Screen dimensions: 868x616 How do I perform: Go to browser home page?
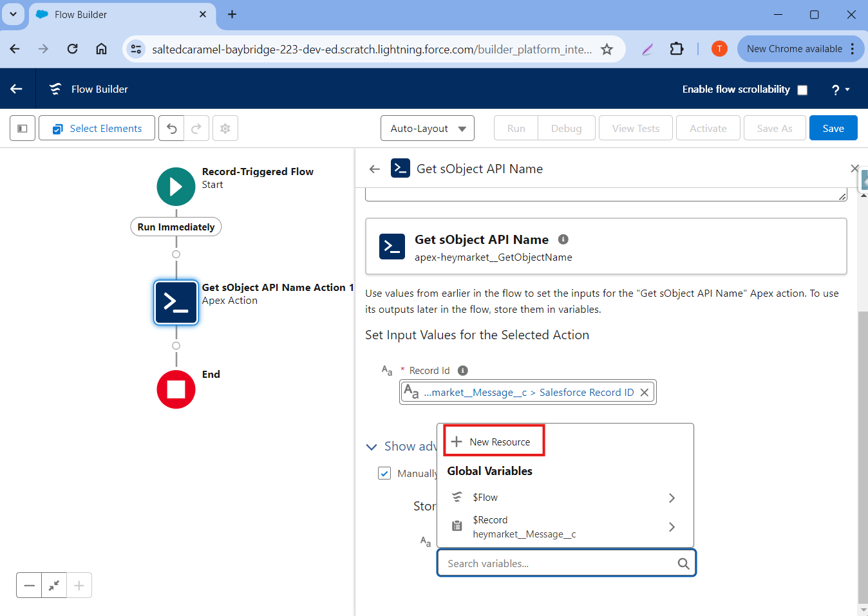pyautogui.click(x=101, y=49)
